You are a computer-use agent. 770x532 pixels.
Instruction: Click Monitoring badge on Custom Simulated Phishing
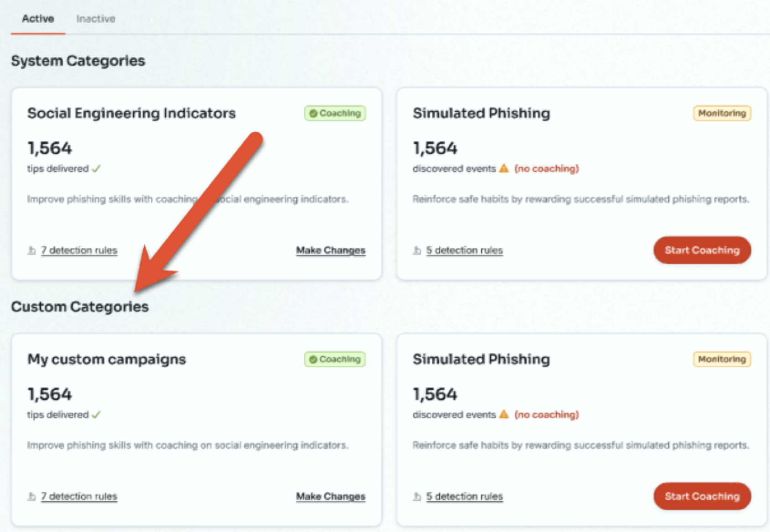722,359
